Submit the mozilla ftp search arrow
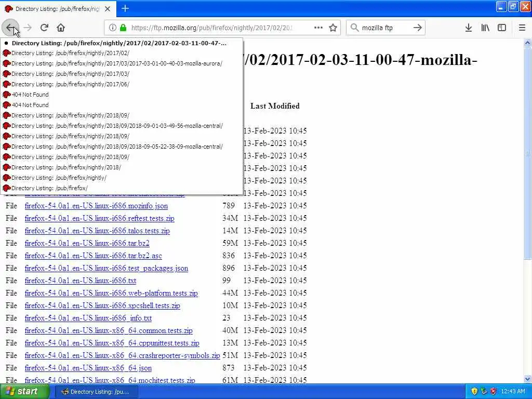 [418, 28]
